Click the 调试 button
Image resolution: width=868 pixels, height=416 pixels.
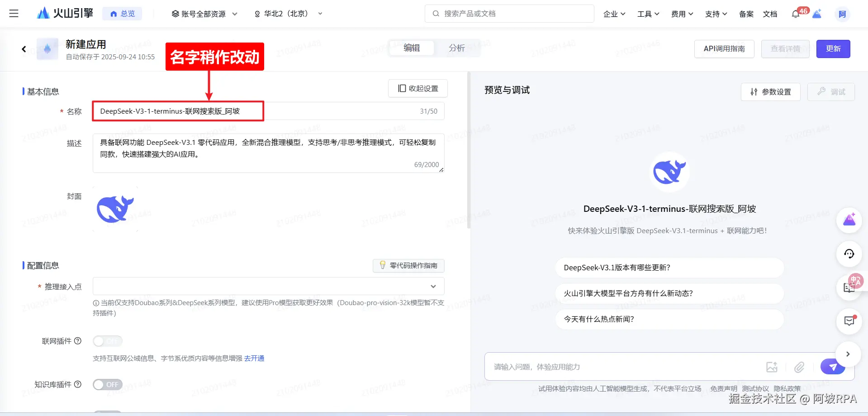[831, 92]
